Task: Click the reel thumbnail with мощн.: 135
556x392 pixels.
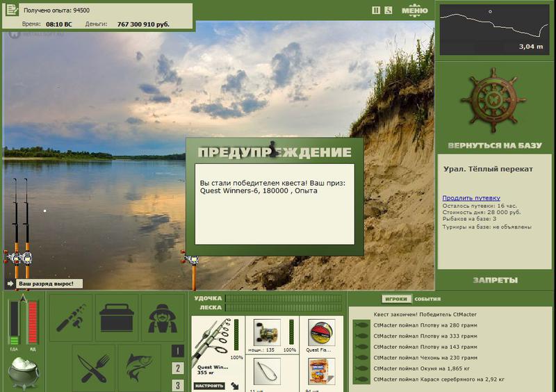Action: tap(267, 332)
